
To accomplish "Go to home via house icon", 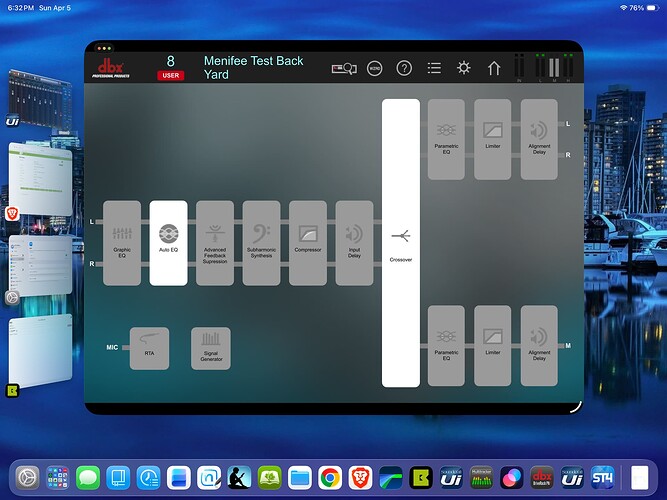I will (x=494, y=68).
